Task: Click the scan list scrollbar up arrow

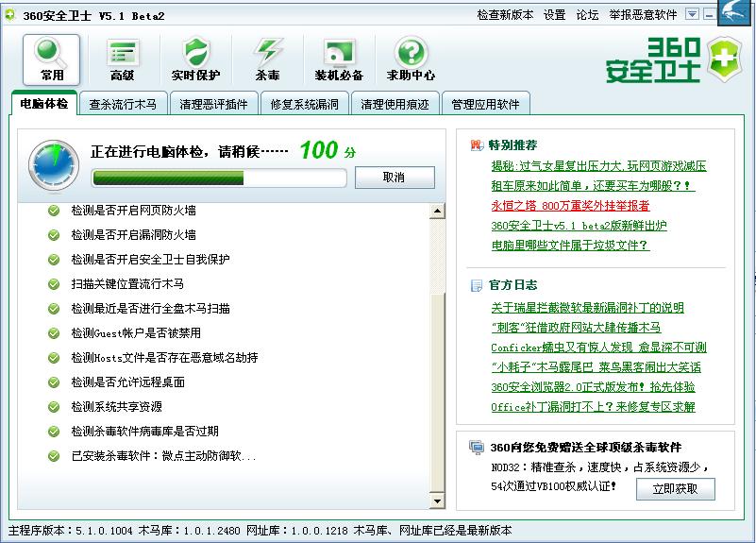Action: (x=437, y=212)
